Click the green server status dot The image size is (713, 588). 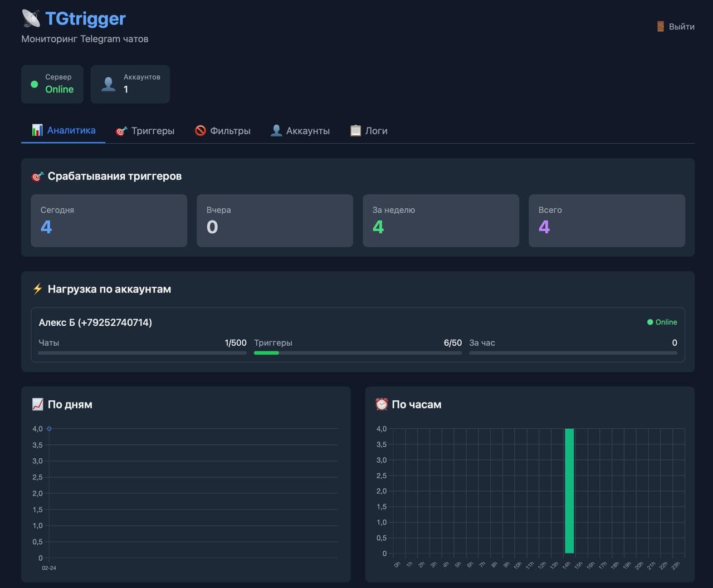coord(35,84)
